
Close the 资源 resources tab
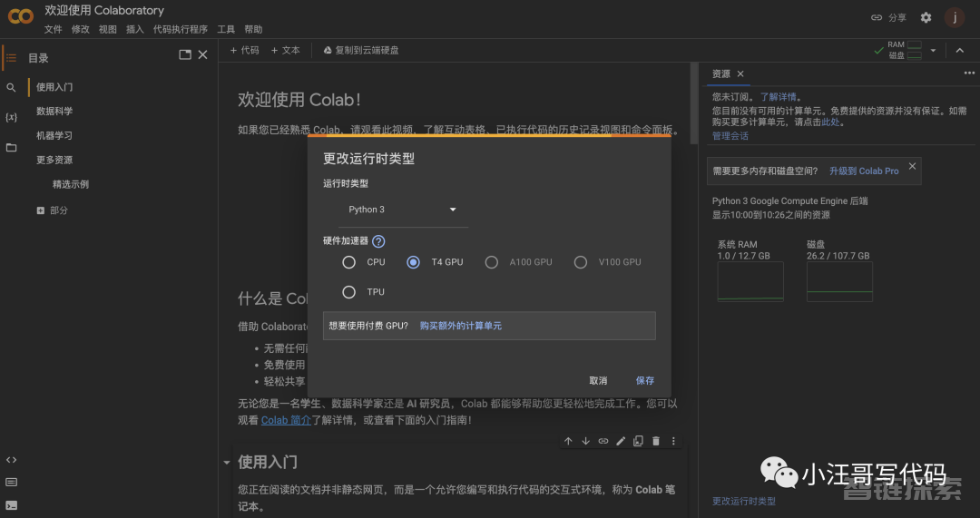pos(740,73)
